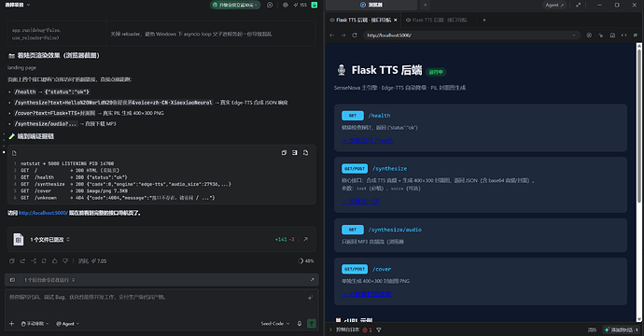Click the green user avatar icon

pyautogui.click(x=315, y=5)
